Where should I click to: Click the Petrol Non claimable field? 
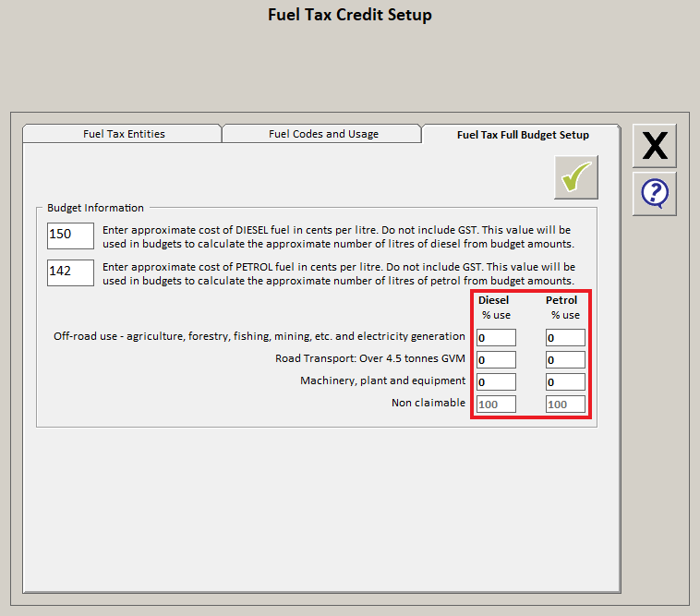(565, 405)
